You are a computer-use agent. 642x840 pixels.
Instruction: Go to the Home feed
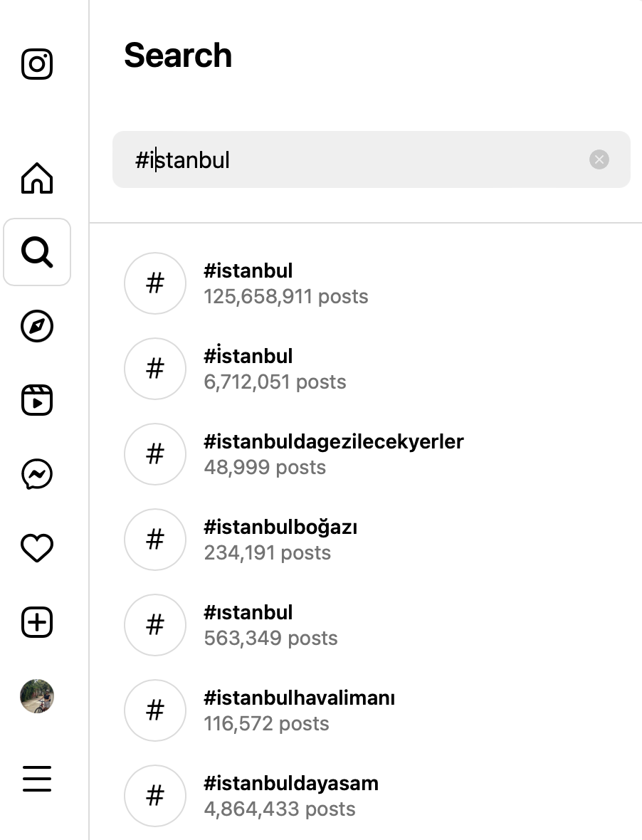37,179
